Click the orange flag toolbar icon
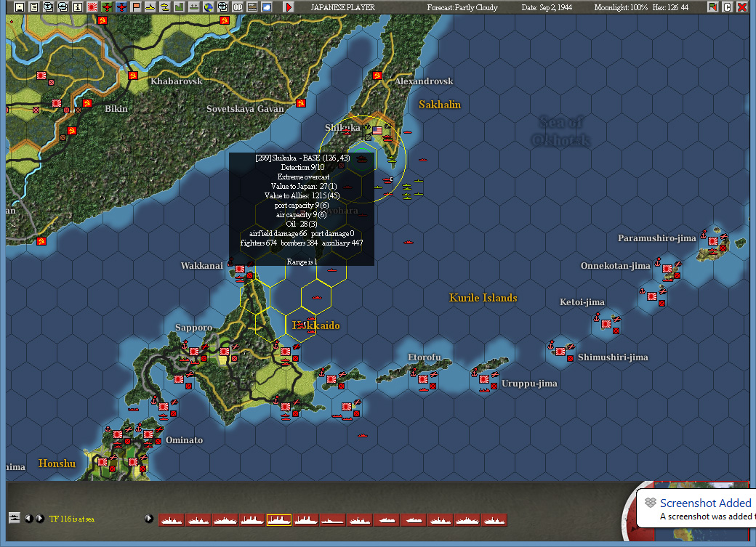Image resolution: width=756 pixels, height=547 pixels. point(135,7)
